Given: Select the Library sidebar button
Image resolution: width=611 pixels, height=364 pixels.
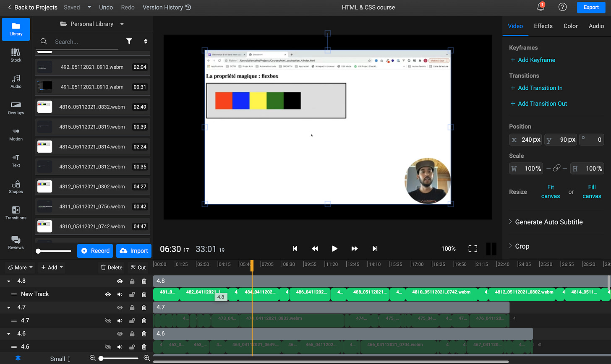Looking at the screenshot, I should (x=16, y=29).
